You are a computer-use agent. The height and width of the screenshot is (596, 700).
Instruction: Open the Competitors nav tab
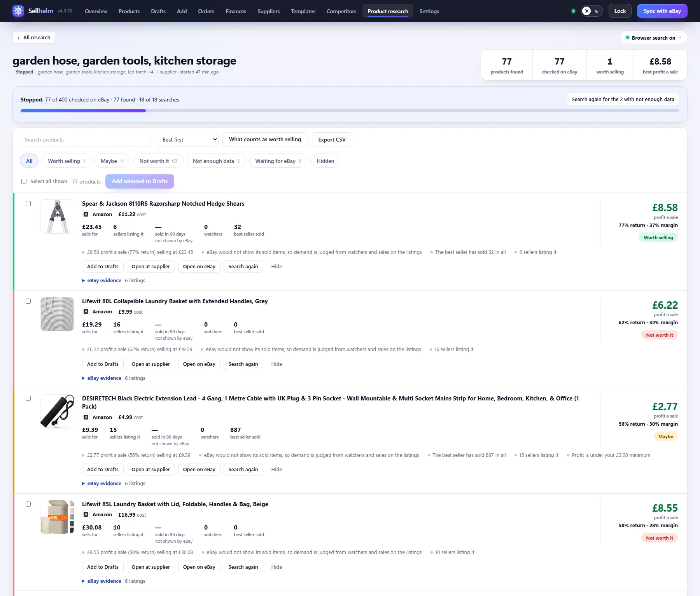pos(341,11)
